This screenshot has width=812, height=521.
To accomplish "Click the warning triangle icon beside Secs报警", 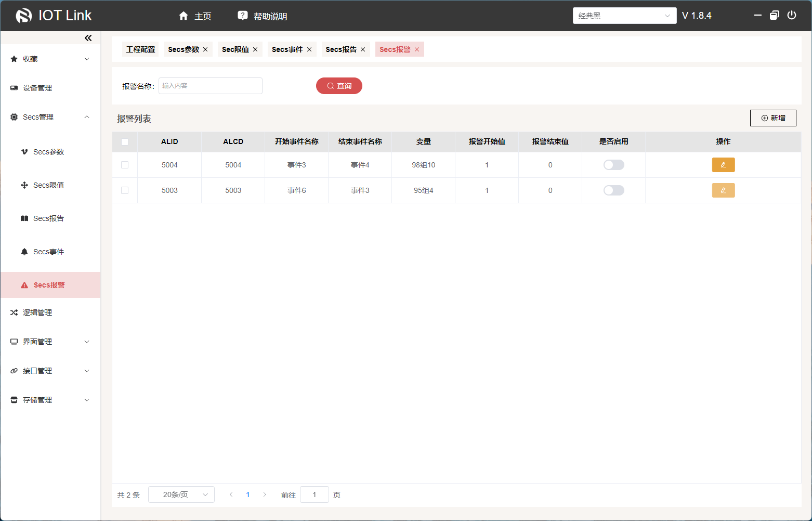I will tap(24, 285).
